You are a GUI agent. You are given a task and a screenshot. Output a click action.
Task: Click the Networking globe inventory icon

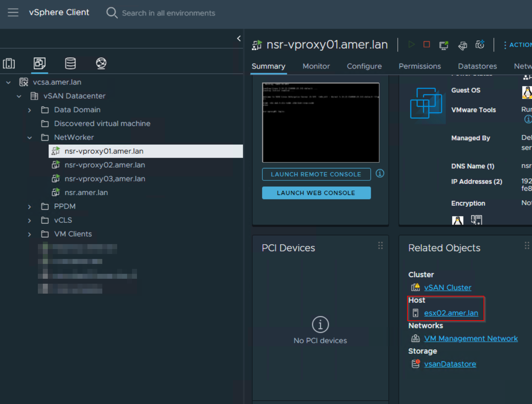(x=101, y=64)
